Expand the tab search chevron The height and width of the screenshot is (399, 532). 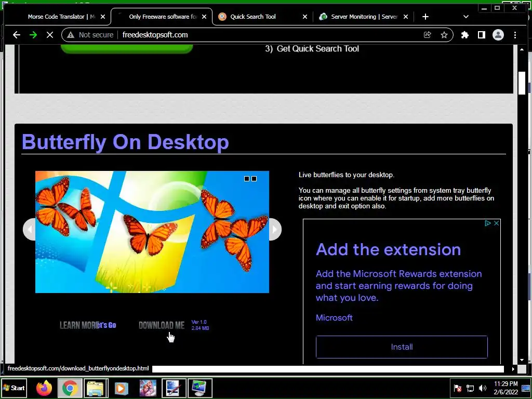pyautogui.click(x=466, y=17)
